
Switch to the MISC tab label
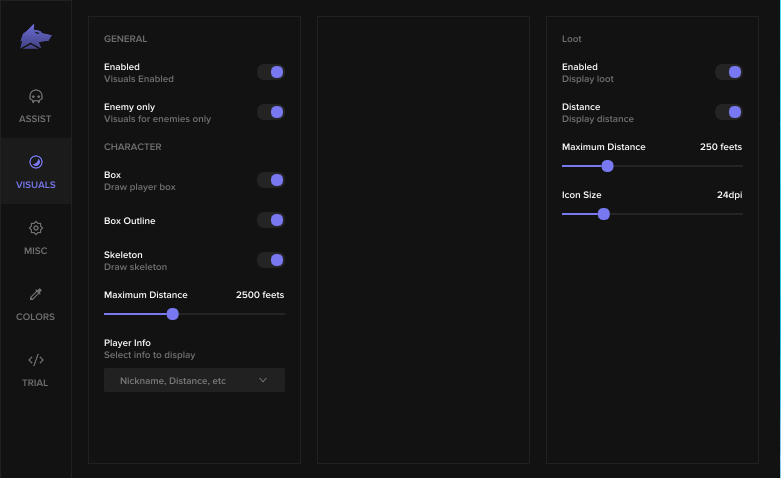(x=35, y=251)
